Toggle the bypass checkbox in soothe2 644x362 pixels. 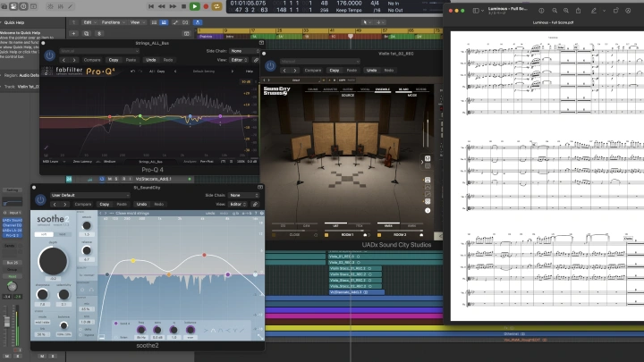coord(80,335)
